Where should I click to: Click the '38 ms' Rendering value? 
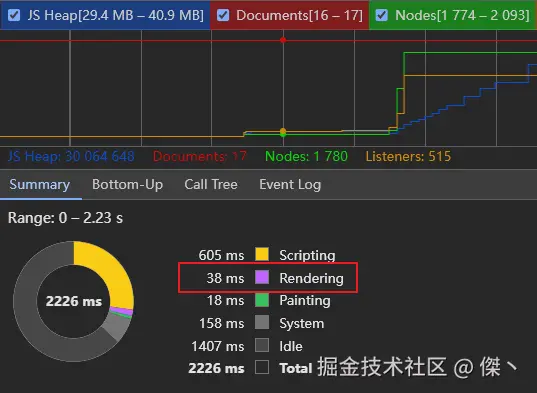point(225,278)
